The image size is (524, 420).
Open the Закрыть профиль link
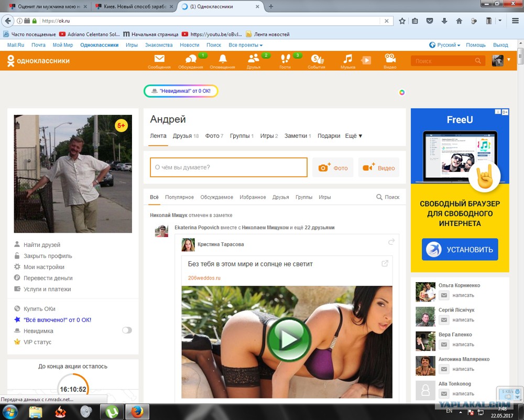click(48, 256)
